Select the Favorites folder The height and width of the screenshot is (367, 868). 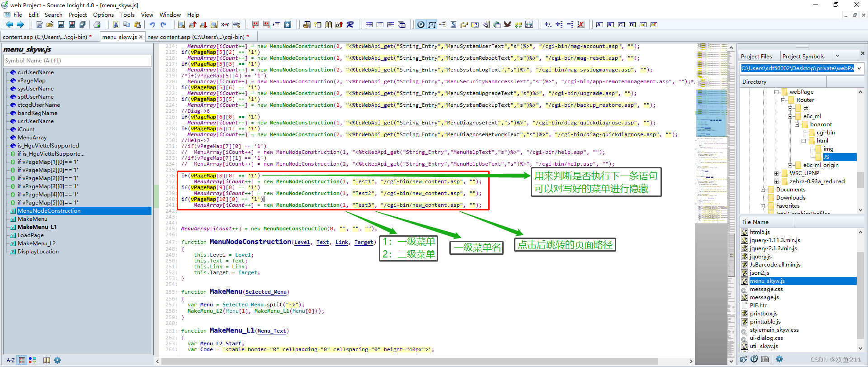click(x=788, y=206)
